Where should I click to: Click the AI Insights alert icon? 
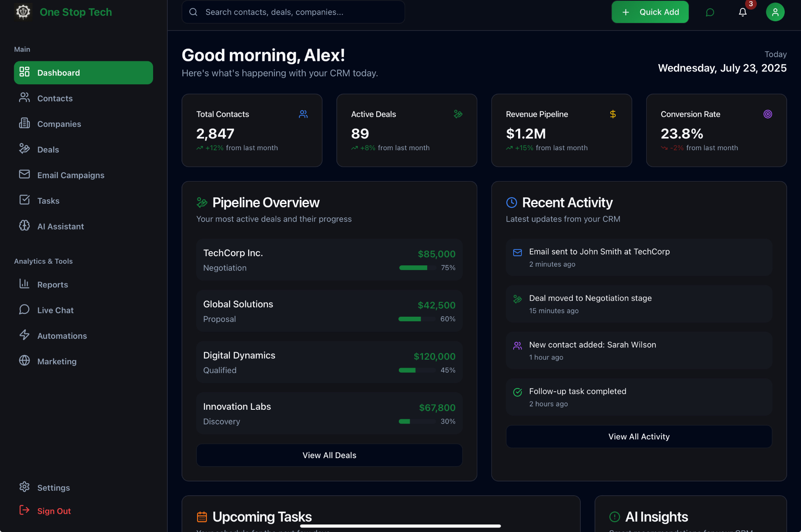[615, 517]
